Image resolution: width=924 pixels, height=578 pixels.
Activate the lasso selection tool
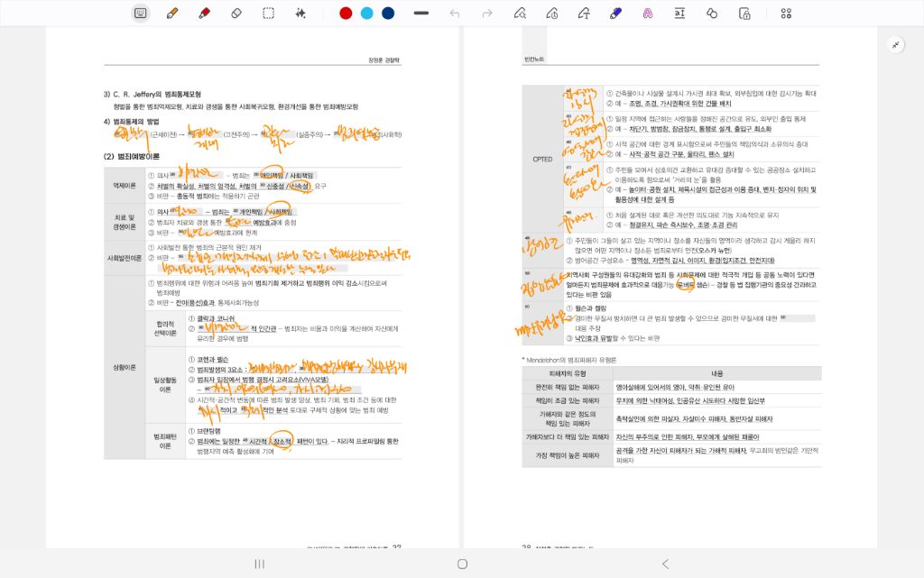pyautogui.click(x=268, y=13)
